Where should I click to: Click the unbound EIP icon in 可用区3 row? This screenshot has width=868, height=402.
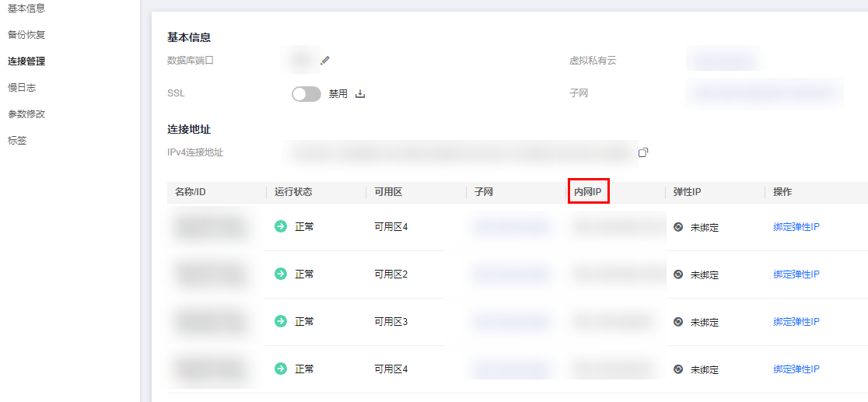(x=678, y=322)
